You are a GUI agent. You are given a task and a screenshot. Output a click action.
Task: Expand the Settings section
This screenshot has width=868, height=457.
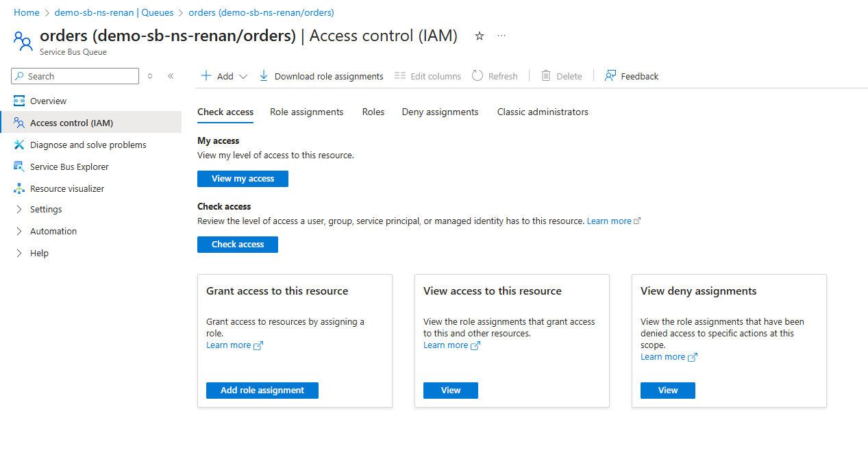(x=46, y=209)
